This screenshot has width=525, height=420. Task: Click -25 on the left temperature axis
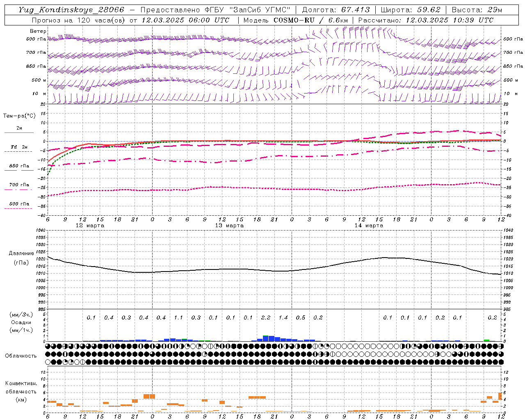[x=42, y=187]
